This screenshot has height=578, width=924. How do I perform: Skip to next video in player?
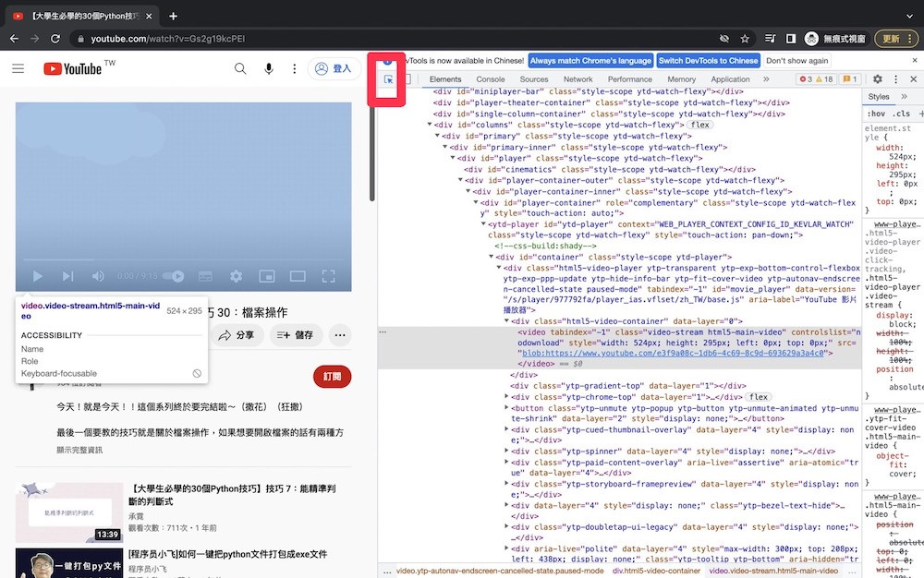tap(67, 276)
